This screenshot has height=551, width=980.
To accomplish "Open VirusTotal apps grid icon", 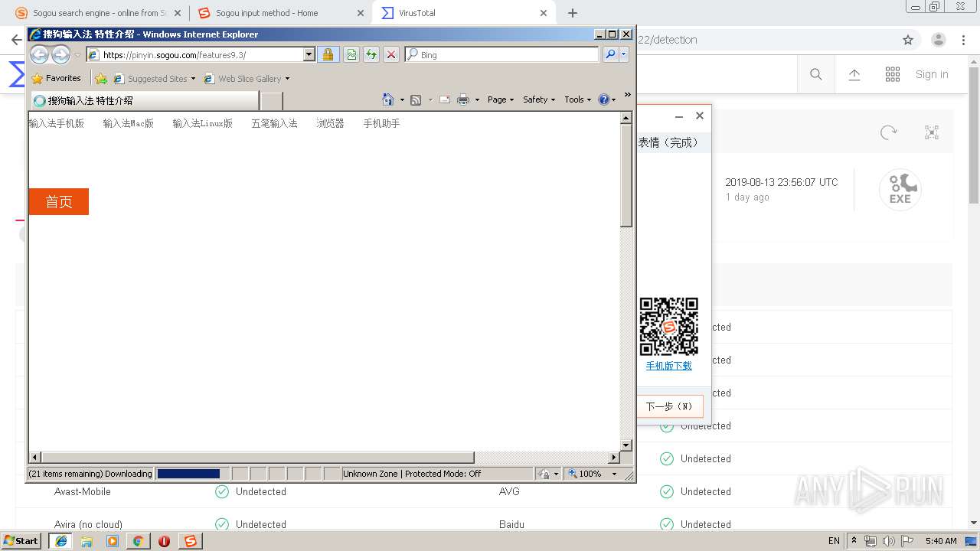I will (893, 74).
